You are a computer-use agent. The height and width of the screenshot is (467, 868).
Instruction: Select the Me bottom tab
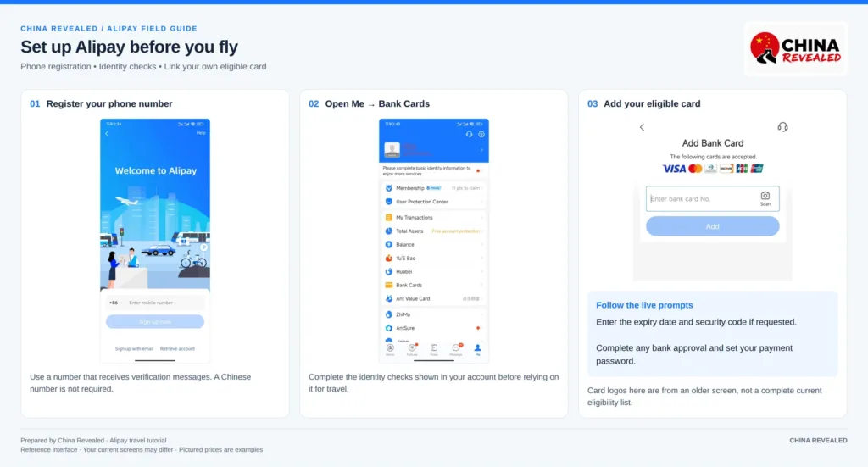(477, 350)
